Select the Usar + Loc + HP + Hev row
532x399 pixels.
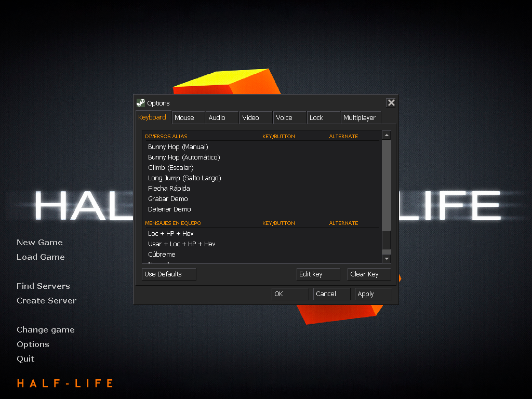pos(261,244)
